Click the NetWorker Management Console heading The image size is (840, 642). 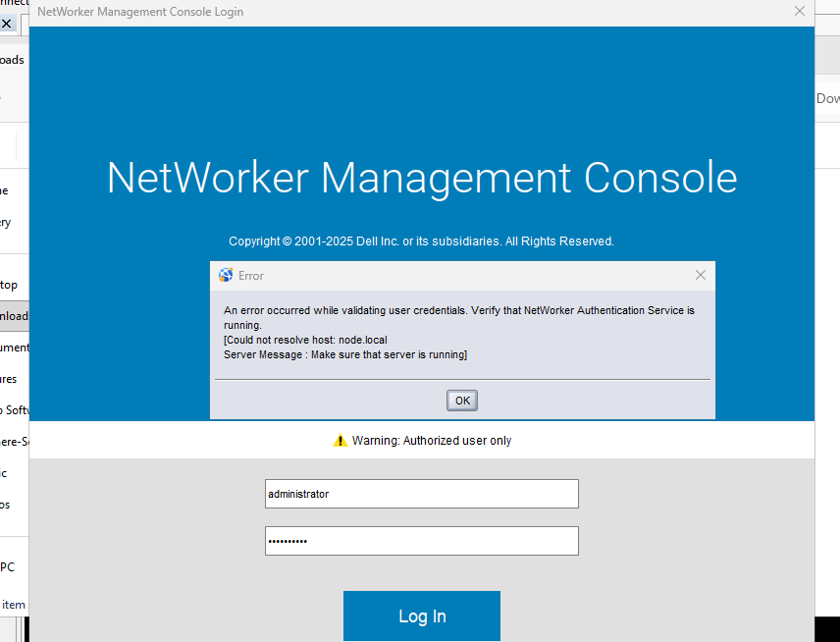422,178
